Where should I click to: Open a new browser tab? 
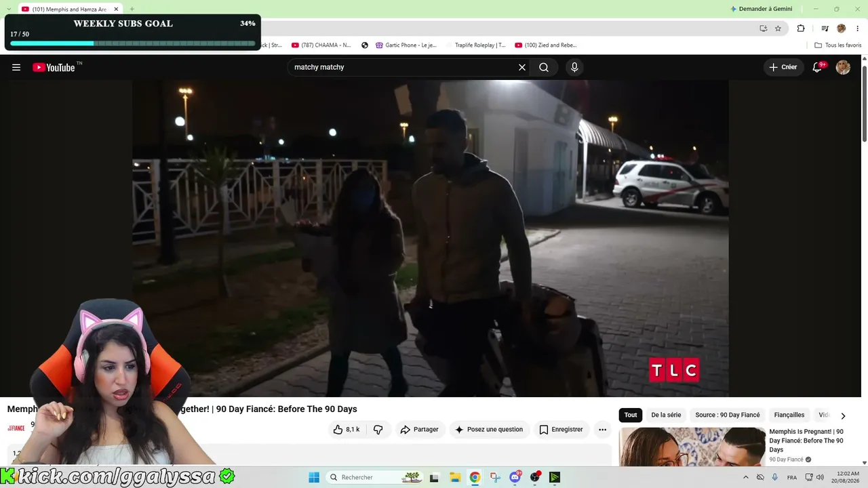(132, 9)
